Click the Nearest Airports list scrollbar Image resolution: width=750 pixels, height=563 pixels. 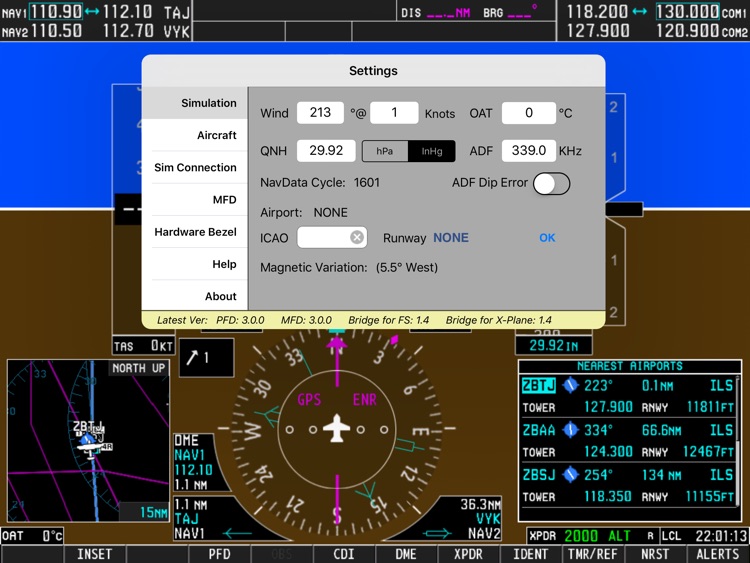pyautogui.click(x=739, y=440)
